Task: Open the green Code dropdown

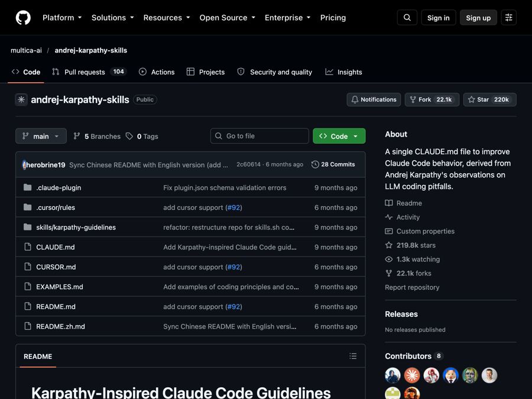Action: [339, 136]
